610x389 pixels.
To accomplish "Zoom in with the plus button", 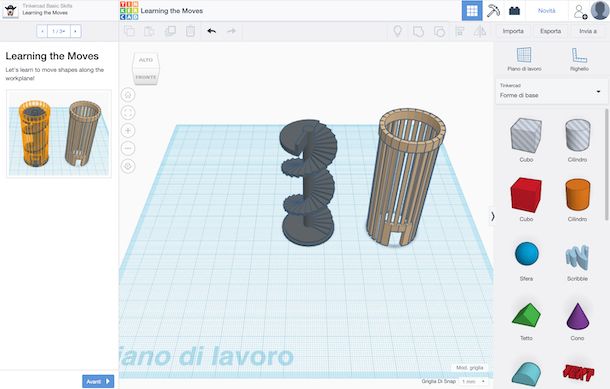I will 128,130.
